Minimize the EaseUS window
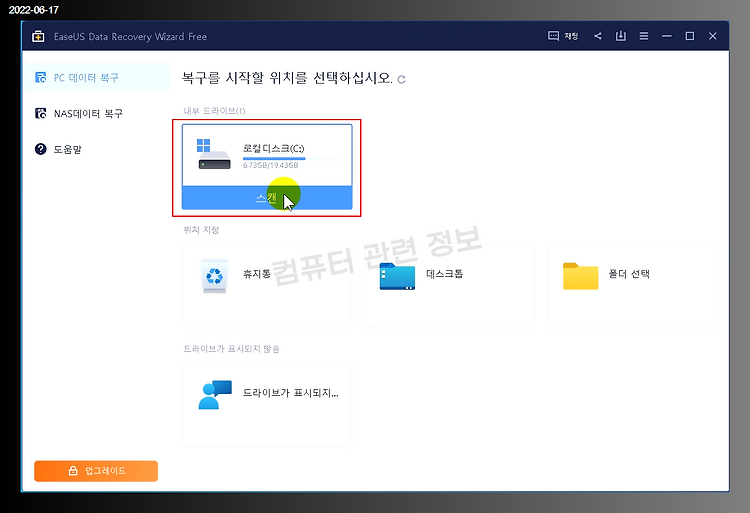750x513 pixels. tap(667, 36)
